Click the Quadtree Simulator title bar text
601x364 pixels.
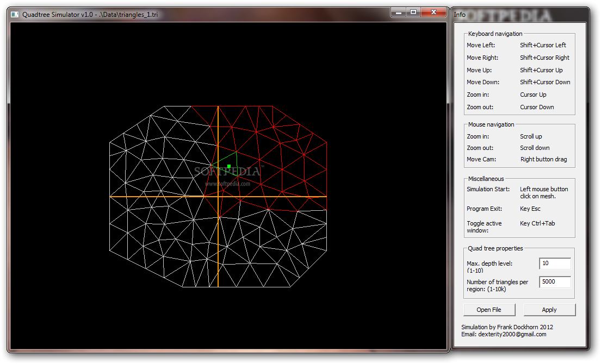90,15
